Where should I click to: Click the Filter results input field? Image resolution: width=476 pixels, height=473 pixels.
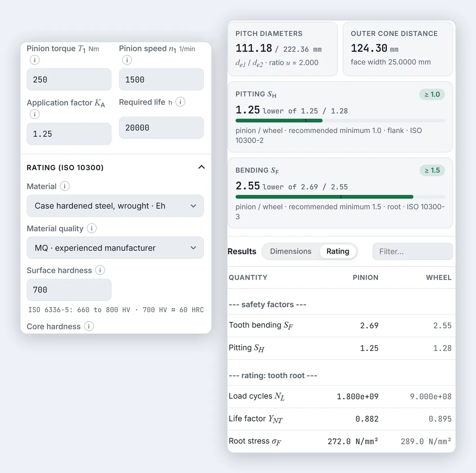[413, 252]
